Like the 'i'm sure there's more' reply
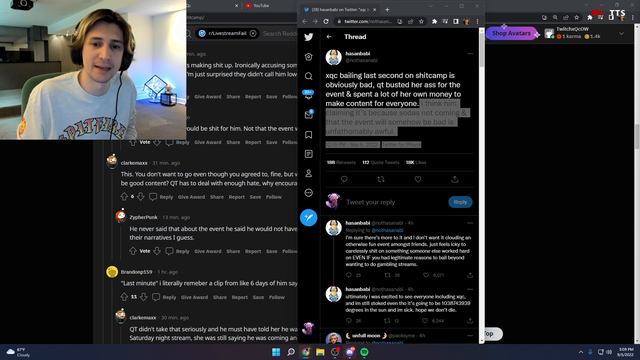Image resolution: width=640 pixels, height=360 pixels. (x=426, y=275)
